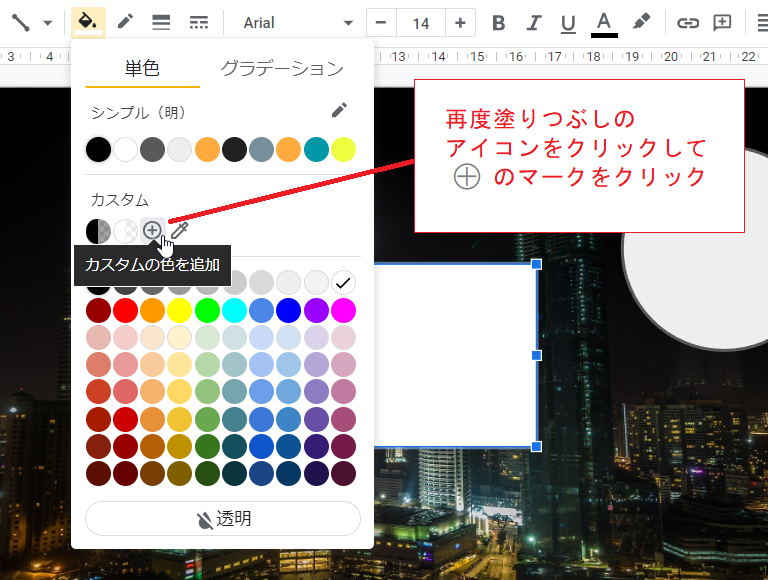Open the Arial font family dropdown
Image resolution: width=768 pixels, height=580 pixels.
pyautogui.click(x=298, y=23)
